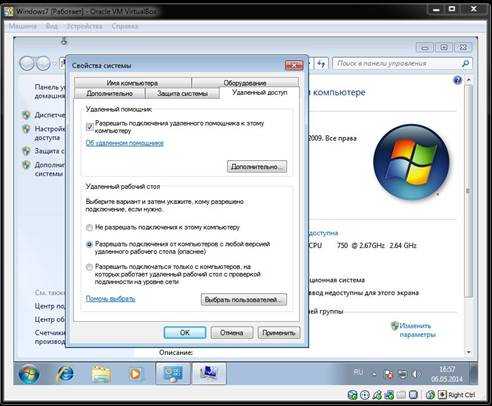Click the RU language indicator in tray
The height and width of the screenshot is (406, 492).
click(358, 372)
